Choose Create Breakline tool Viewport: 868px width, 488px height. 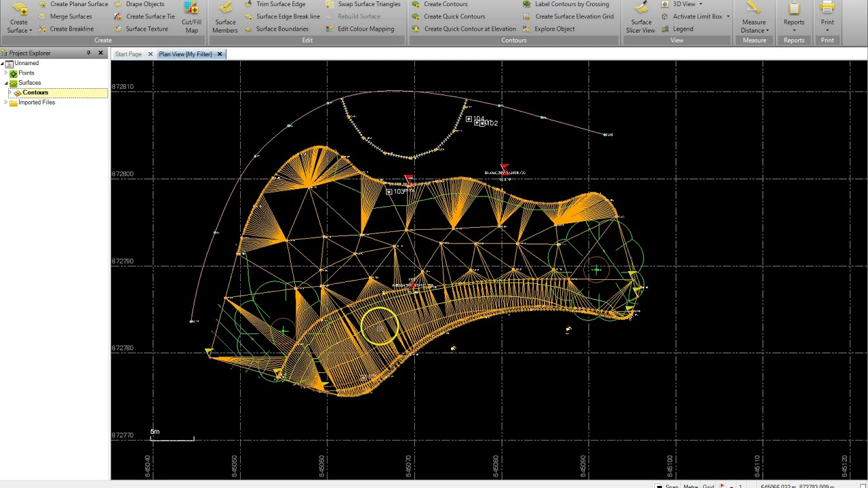pyautogui.click(x=66, y=29)
